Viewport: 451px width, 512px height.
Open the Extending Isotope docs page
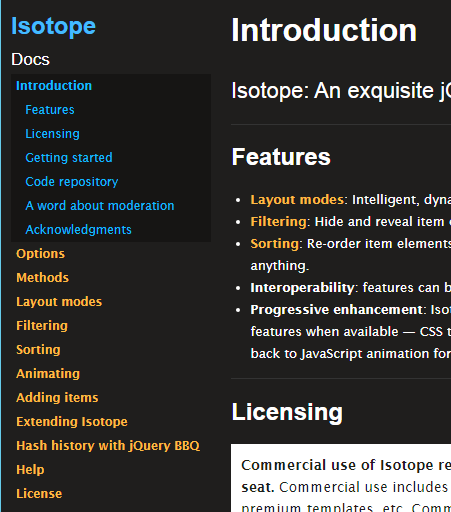point(72,422)
